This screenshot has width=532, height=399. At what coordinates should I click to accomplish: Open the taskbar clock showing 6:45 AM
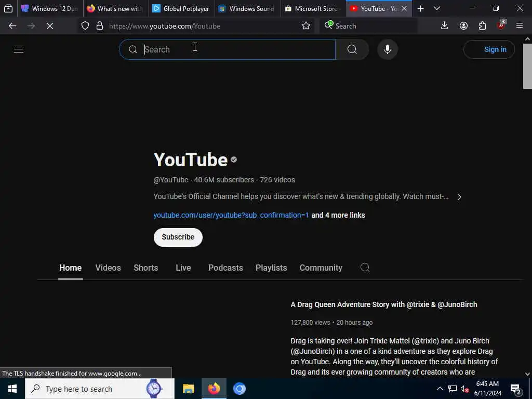487,389
